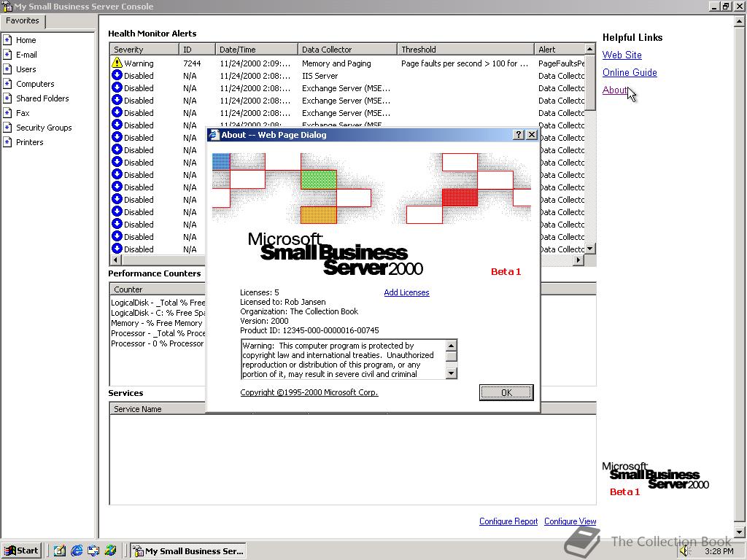The height and width of the screenshot is (560, 747).
Task: Confirm the About dialog with OK
Action: (506, 392)
